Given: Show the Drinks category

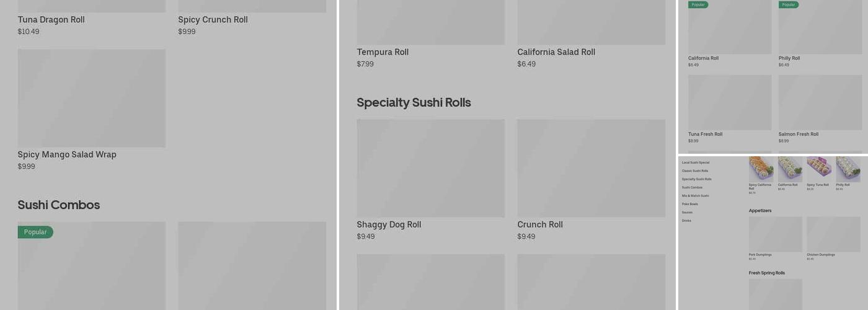Looking at the screenshot, I should pos(686,221).
